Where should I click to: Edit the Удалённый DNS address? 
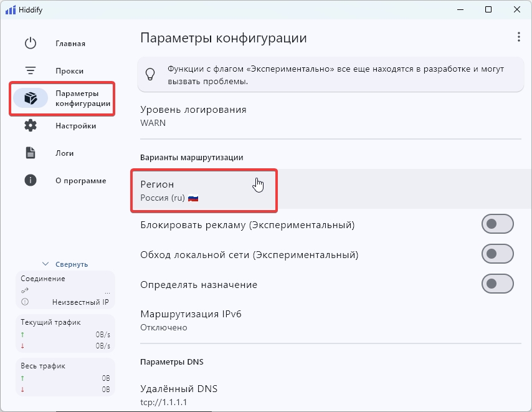[179, 395]
